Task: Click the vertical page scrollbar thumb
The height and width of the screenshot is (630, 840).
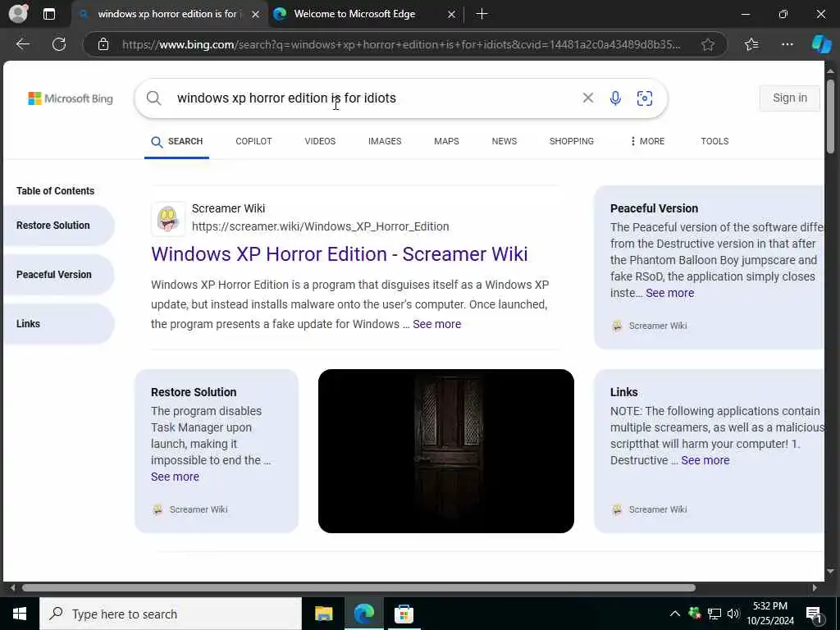Action: pyautogui.click(x=830, y=116)
